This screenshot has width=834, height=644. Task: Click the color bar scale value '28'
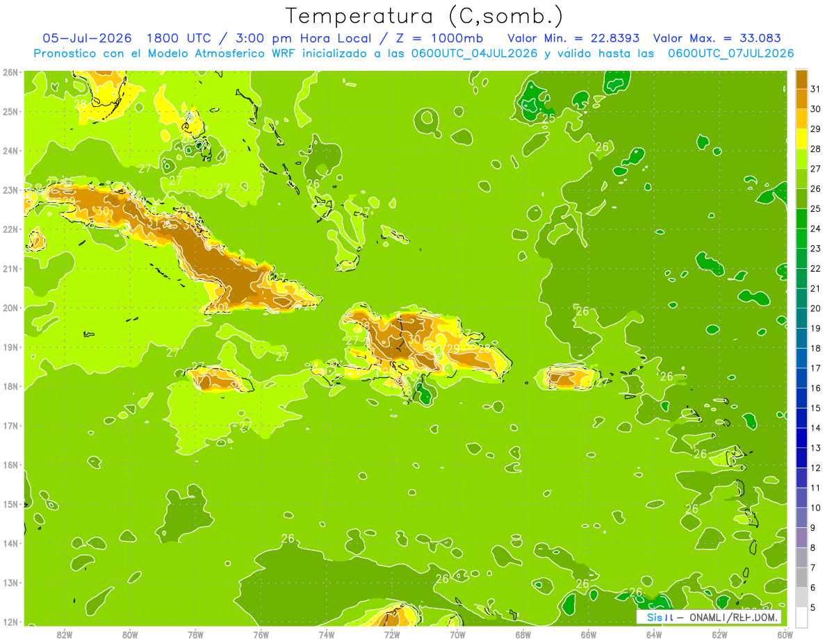pyautogui.click(x=815, y=149)
